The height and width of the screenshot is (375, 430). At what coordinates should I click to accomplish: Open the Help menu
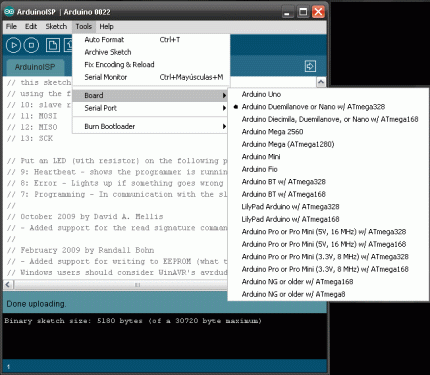(x=106, y=26)
